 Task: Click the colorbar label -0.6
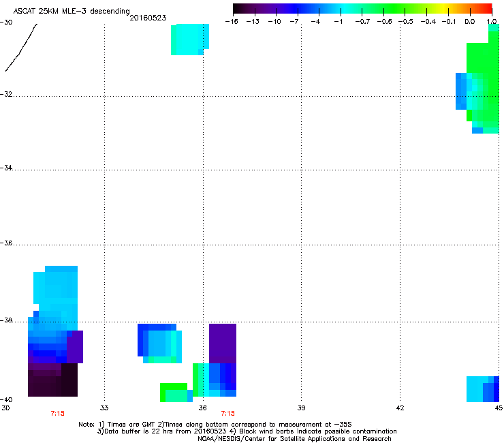[384, 22]
